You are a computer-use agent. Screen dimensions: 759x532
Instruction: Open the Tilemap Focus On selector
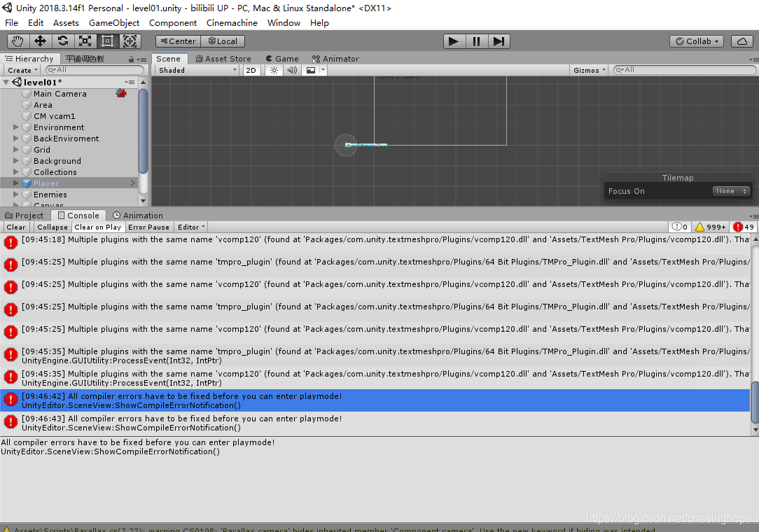pos(730,190)
